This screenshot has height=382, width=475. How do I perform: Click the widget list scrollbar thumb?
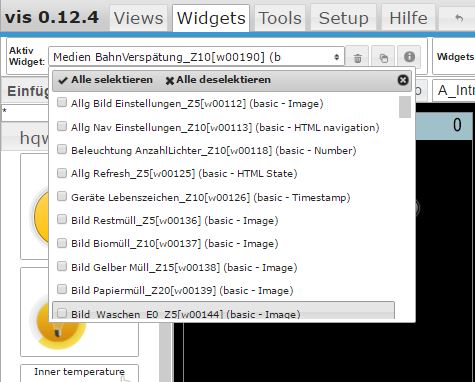tap(405, 107)
